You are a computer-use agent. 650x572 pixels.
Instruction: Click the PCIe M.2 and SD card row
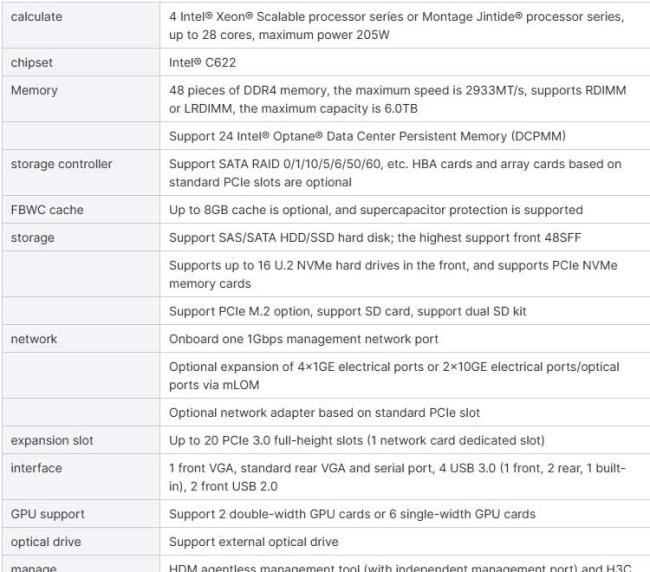[347, 312]
